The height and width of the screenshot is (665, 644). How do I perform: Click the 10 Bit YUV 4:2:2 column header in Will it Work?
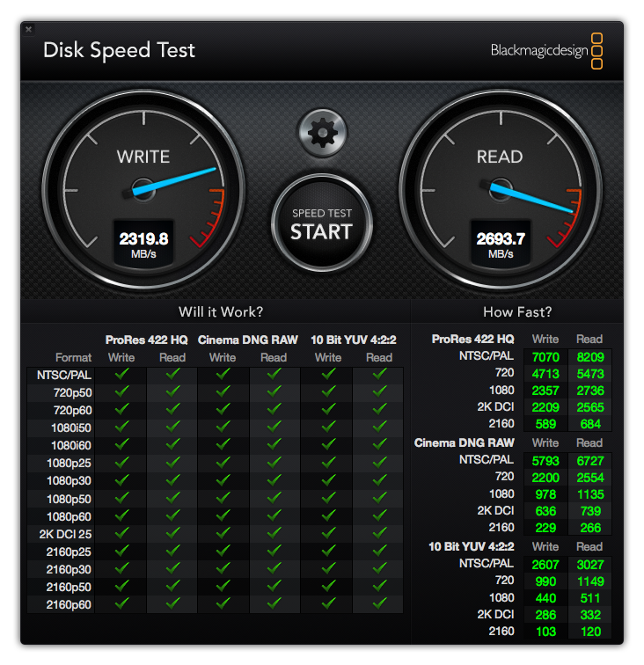[354, 340]
